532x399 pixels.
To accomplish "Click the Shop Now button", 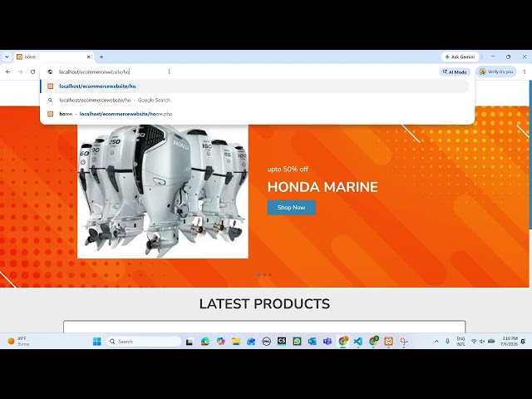I will click(x=292, y=207).
